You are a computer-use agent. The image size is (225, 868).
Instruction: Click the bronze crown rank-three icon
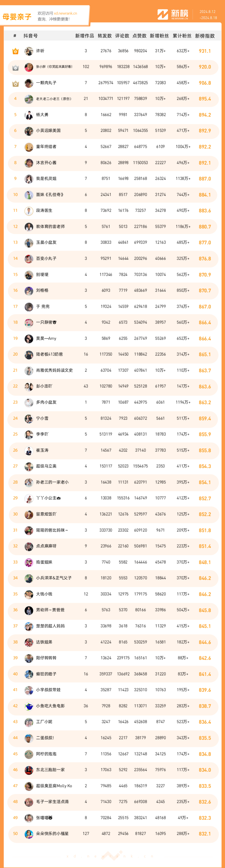[15, 83]
